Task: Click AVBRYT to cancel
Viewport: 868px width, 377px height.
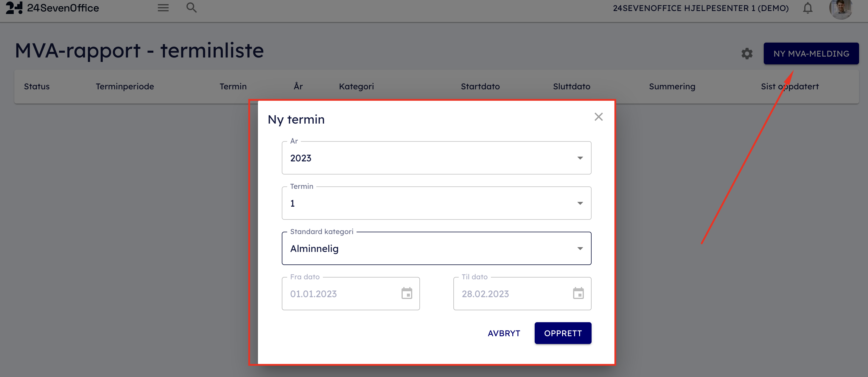Action: coord(504,333)
